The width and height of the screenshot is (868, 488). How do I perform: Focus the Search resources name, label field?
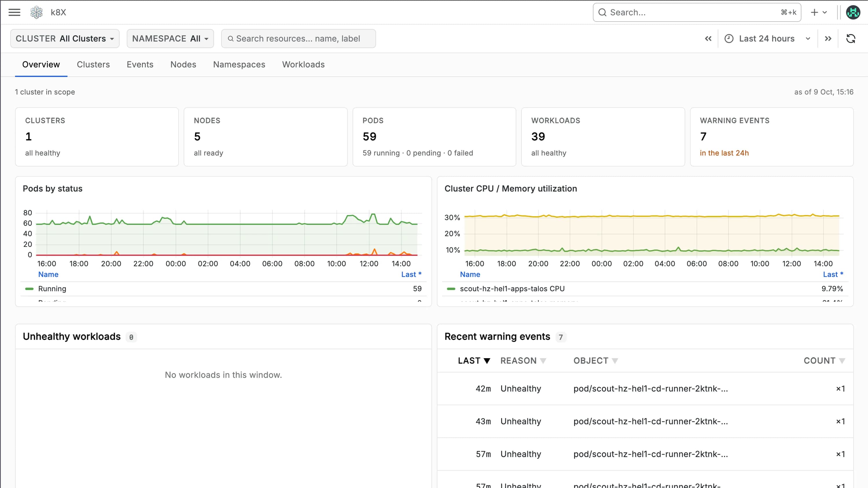coord(298,39)
